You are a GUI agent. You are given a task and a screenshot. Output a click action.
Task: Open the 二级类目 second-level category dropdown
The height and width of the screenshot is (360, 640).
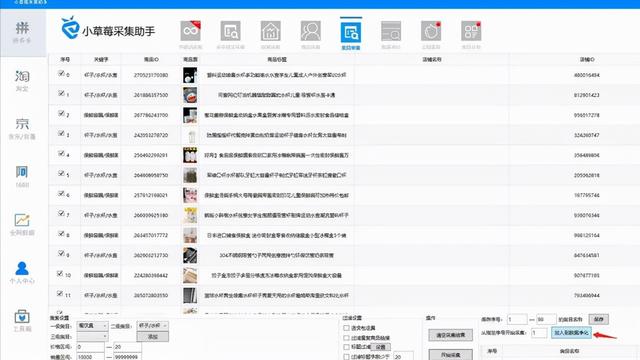pyautogui.click(x=152, y=326)
